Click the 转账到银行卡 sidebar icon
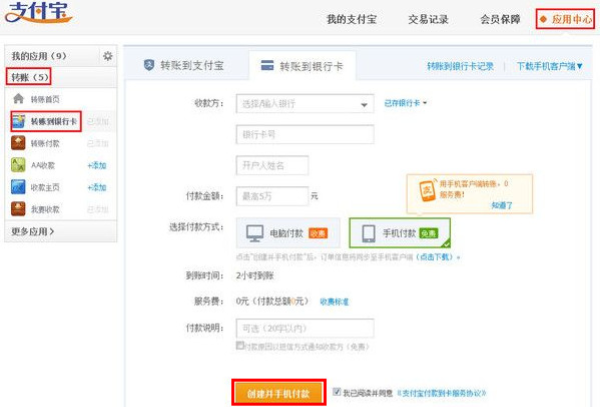Viewport: 600px width, 407px height. [19, 121]
